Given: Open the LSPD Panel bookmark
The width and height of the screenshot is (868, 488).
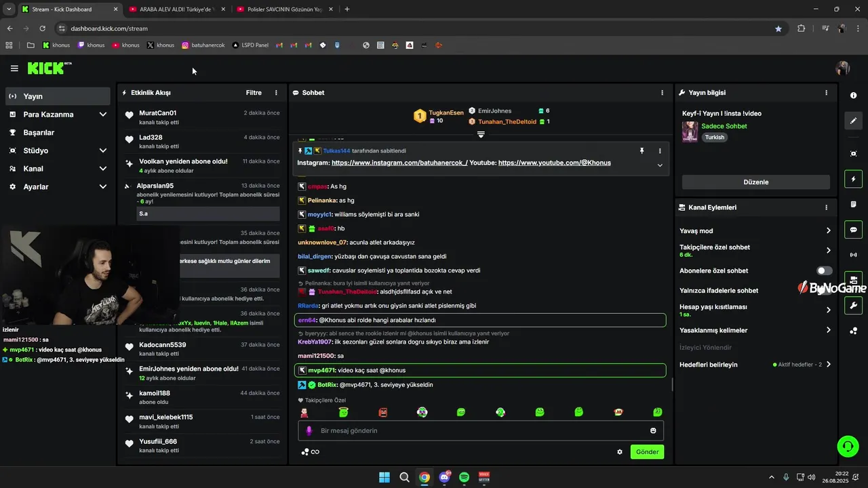Looking at the screenshot, I should click(250, 45).
